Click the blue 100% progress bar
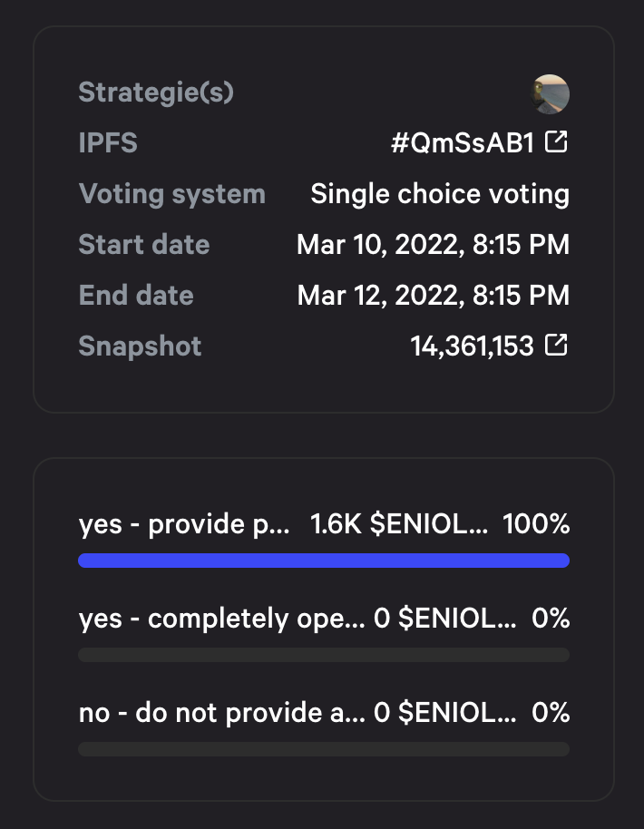Screen dimensions: 644x829 pos(324,561)
